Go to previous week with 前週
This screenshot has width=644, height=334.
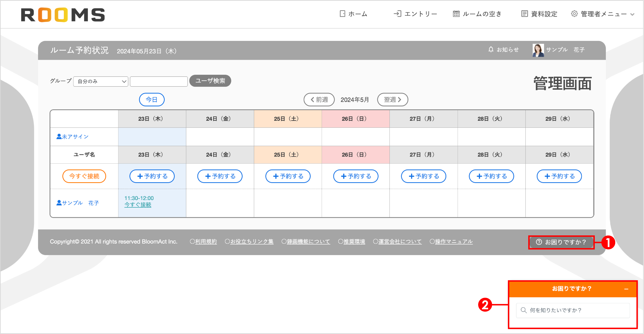tap(319, 100)
